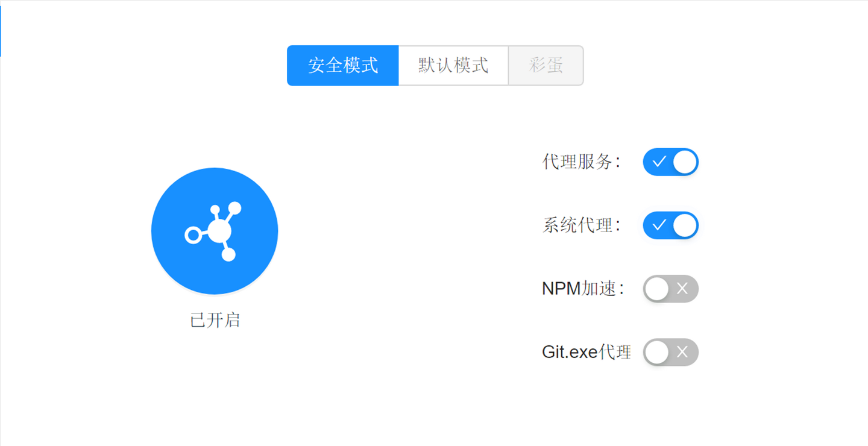Open the 彩蛋 tab
This screenshot has width=868, height=446.
(546, 66)
